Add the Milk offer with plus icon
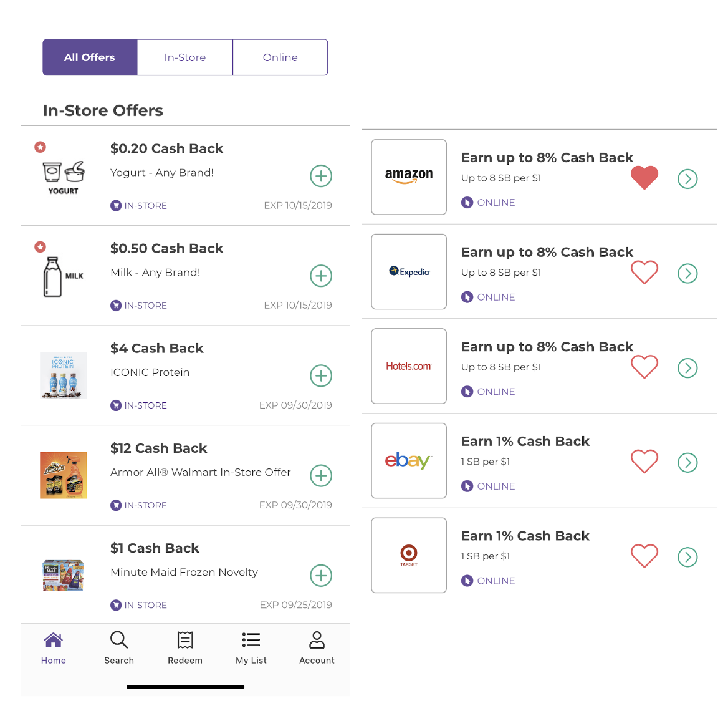 coord(321,276)
